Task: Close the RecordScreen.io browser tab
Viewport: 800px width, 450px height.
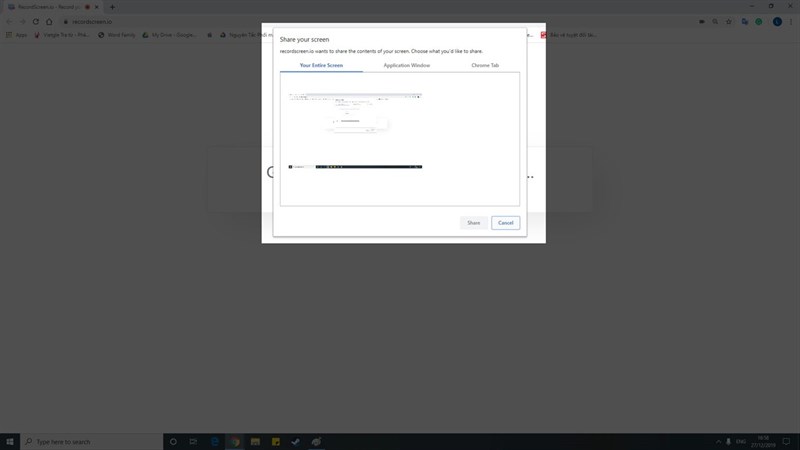Action: point(96,7)
